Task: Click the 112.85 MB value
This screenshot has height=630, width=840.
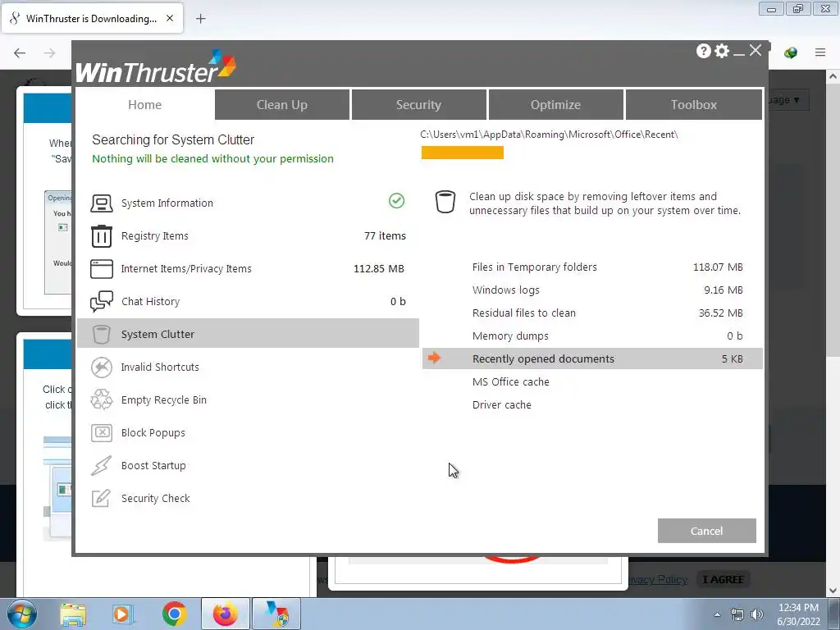Action: click(379, 269)
